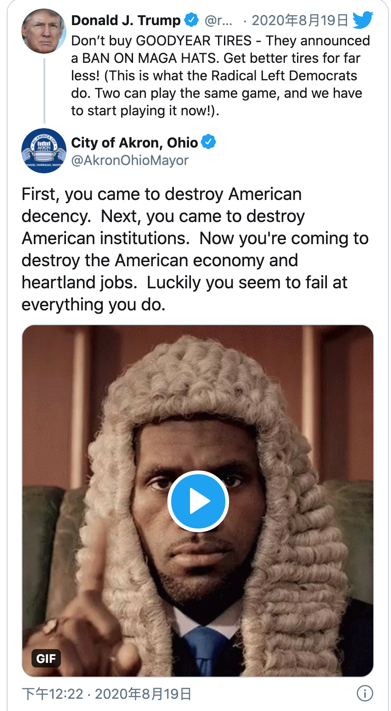This screenshot has width=391, height=711.
Task: Click the "GOODYEAR TIRES" phrase in Trump's tweet
Action: click(198, 41)
